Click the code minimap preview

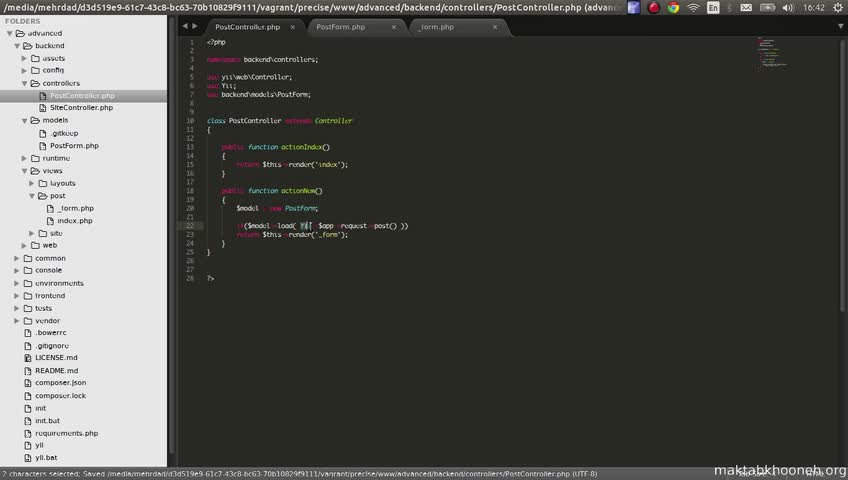[772, 52]
